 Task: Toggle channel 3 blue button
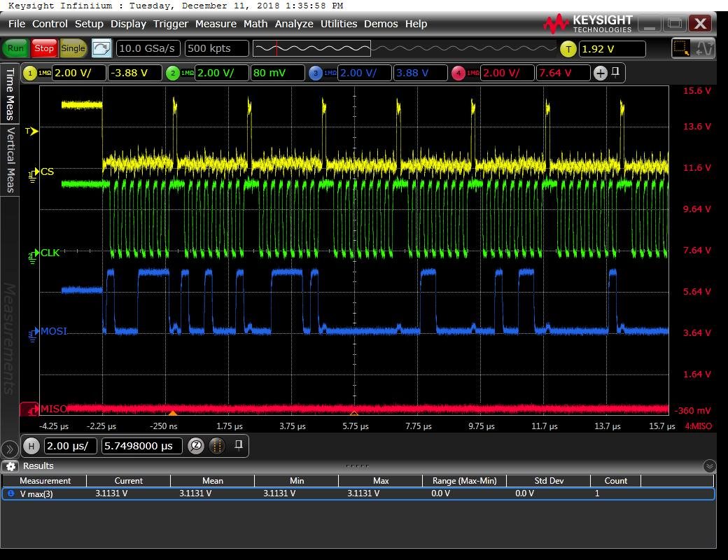(x=316, y=73)
